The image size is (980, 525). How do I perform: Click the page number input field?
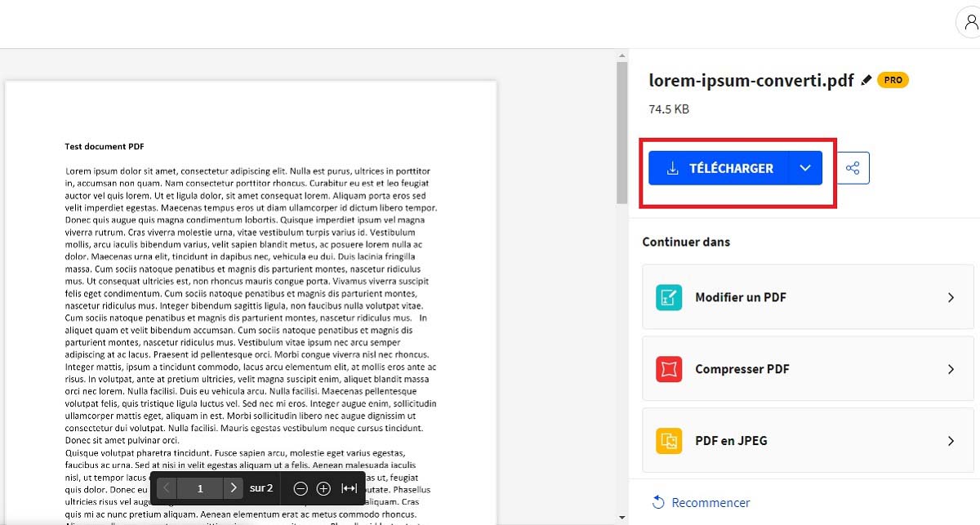tap(200, 488)
